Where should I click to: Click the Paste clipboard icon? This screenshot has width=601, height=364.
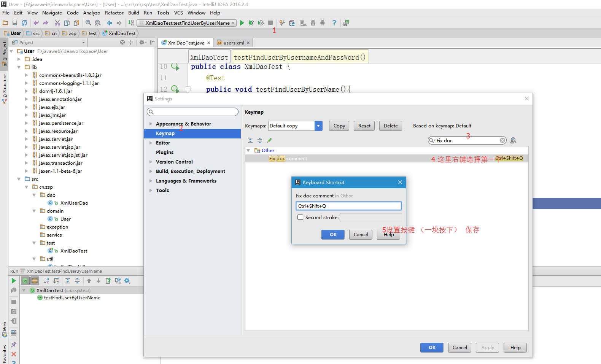point(76,23)
